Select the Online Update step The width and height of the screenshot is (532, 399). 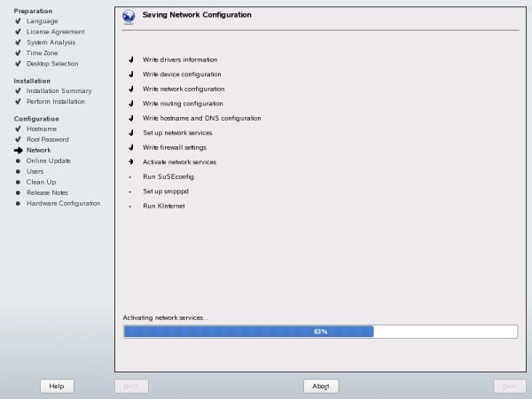coord(49,160)
